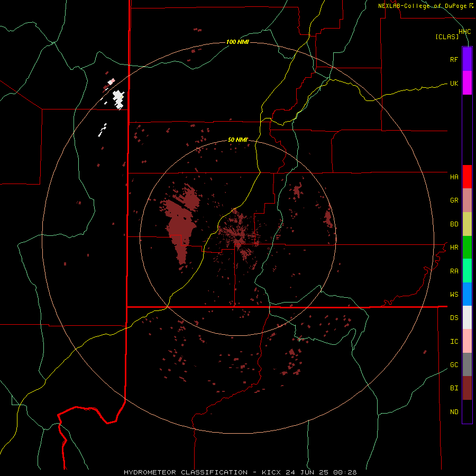The width and height of the screenshot is (476, 476).
Task: Click the RF legend label
Action: tap(454, 60)
